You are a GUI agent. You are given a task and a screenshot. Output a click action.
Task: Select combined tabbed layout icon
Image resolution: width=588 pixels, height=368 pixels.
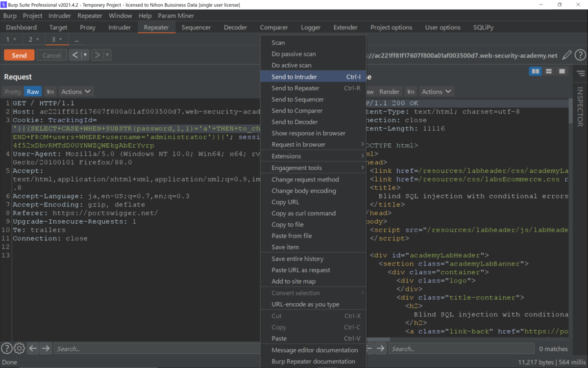(x=562, y=72)
